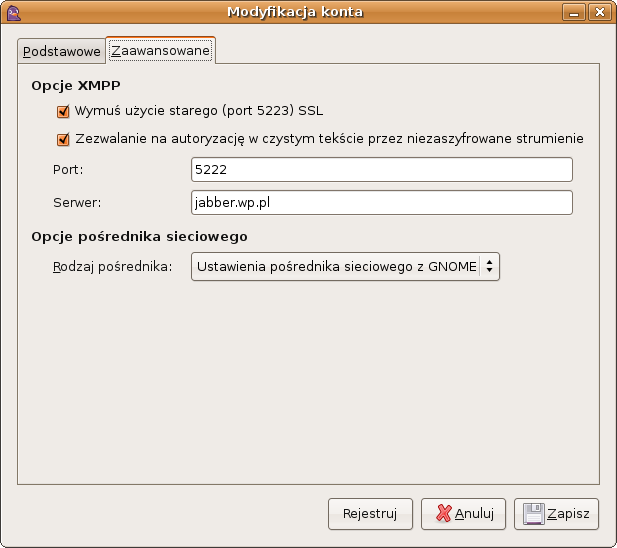Click the Pidgin icon in title bar
The width and height of the screenshot is (617, 548).
click(x=13, y=13)
